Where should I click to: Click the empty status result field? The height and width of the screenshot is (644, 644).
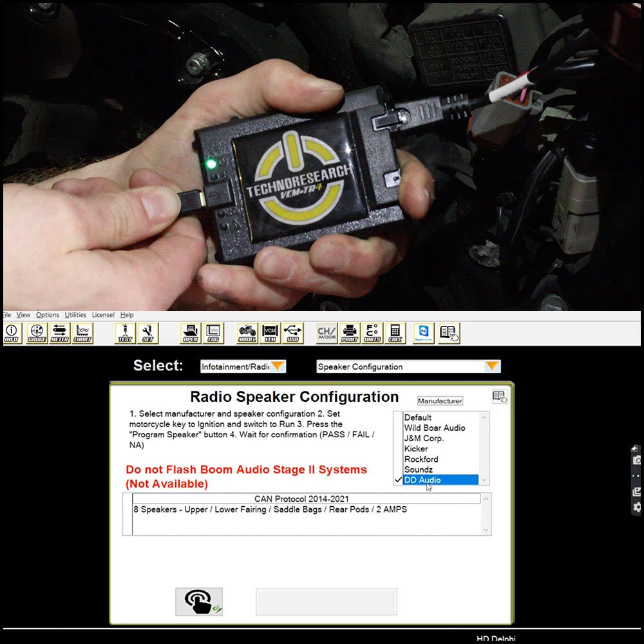pos(327,601)
